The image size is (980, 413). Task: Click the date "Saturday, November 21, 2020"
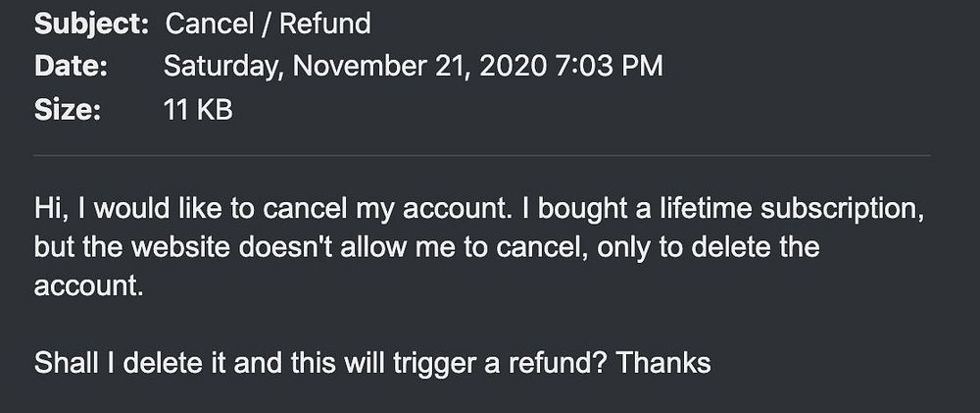pyautogui.click(x=356, y=67)
